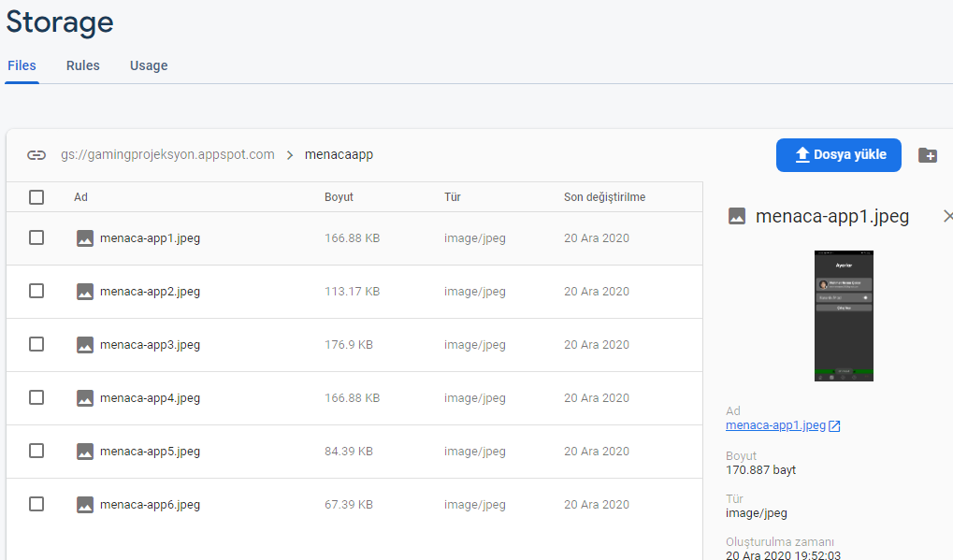Switch to the Files tab
Viewport: 953px width, 560px height.
tap(22, 65)
